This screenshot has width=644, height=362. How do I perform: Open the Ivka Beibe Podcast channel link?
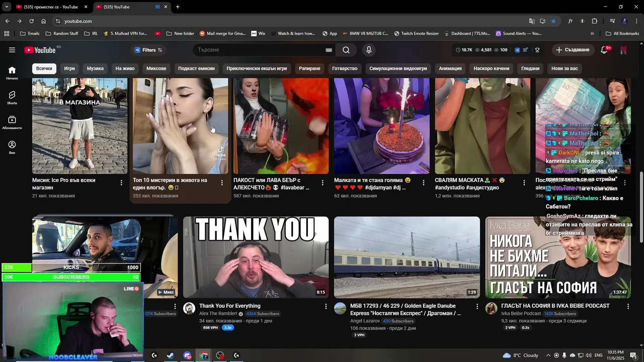click(521, 314)
